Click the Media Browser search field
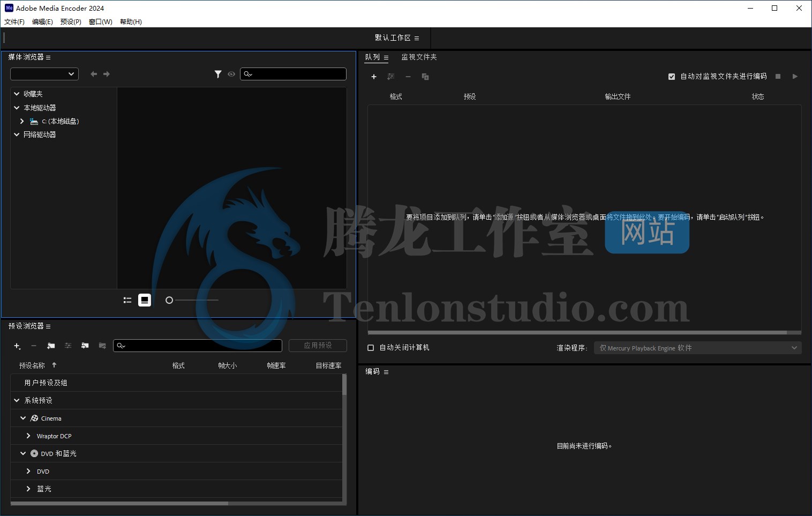812x516 pixels. [x=293, y=74]
